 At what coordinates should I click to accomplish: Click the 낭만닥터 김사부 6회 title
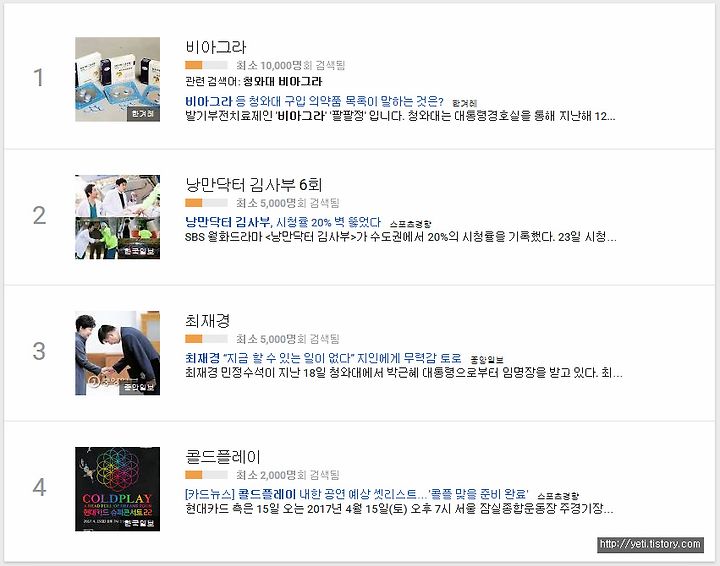tap(253, 185)
